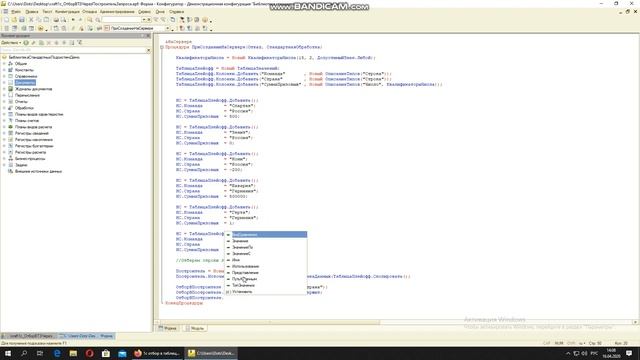
Task: Expand the Справочники tree node
Action: point(4,76)
